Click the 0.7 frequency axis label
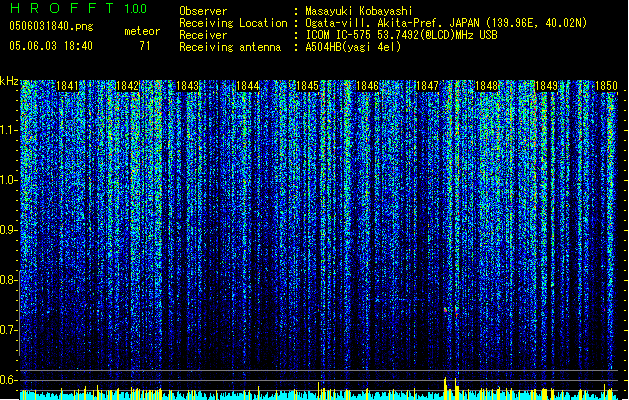The image size is (629, 400). coord(8,330)
